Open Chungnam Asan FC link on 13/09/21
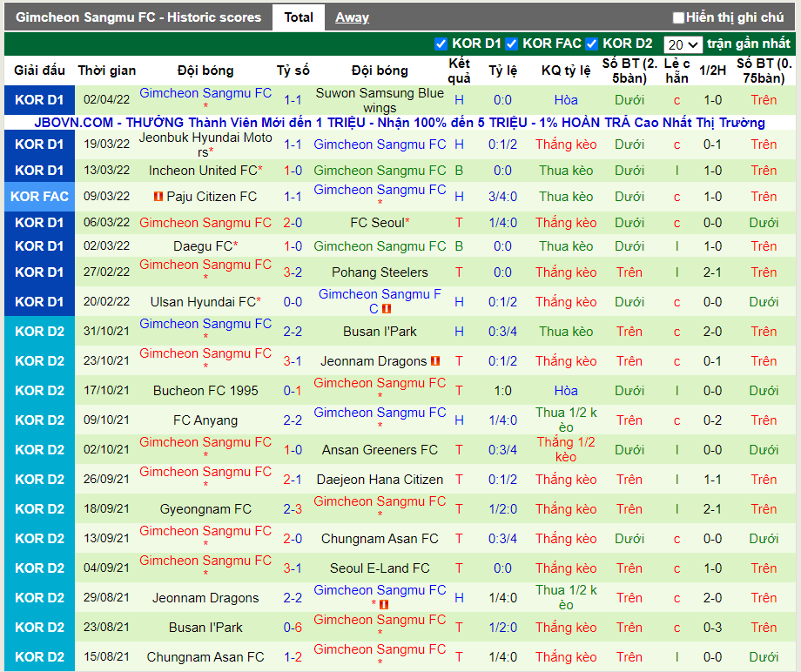Image resolution: width=801 pixels, height=672 pixels. [380, 539]
